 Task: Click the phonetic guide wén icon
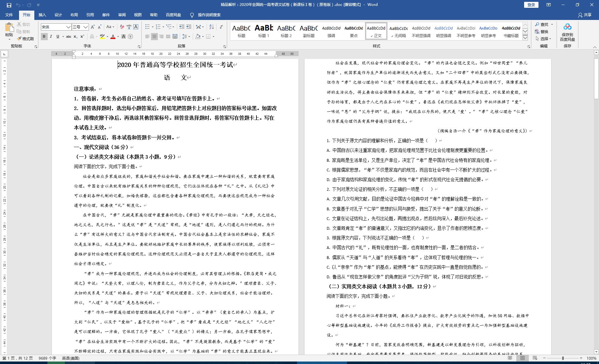(129, 27)
